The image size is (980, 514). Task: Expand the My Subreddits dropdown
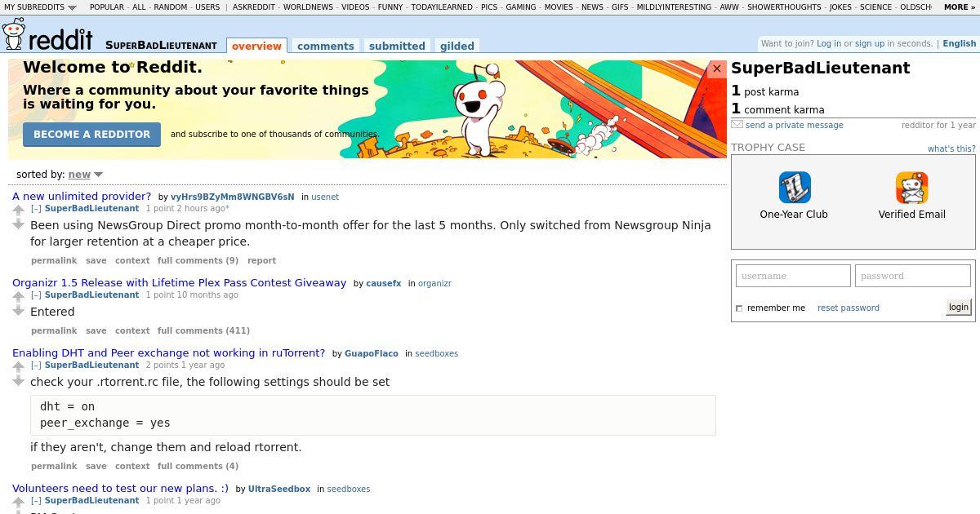(x=41, y=7)
